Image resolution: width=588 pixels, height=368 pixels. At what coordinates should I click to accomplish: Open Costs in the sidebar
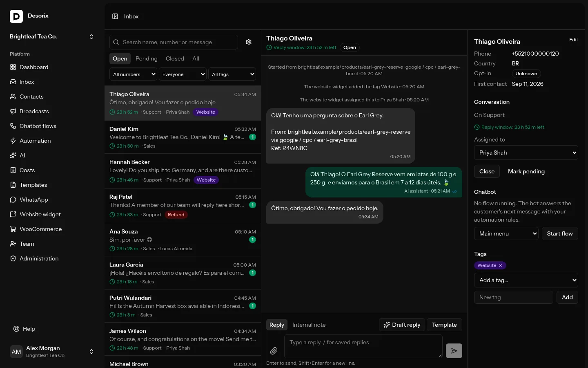coord(52,170)
